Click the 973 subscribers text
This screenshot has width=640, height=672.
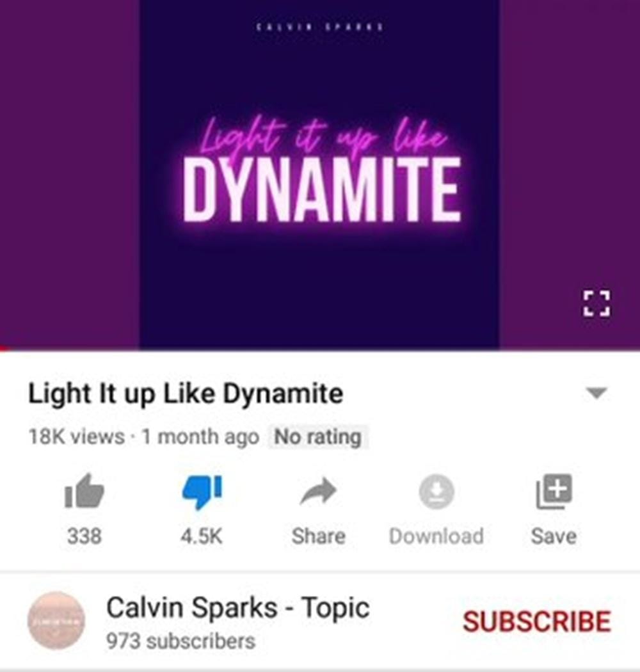[x=180, y=641]
